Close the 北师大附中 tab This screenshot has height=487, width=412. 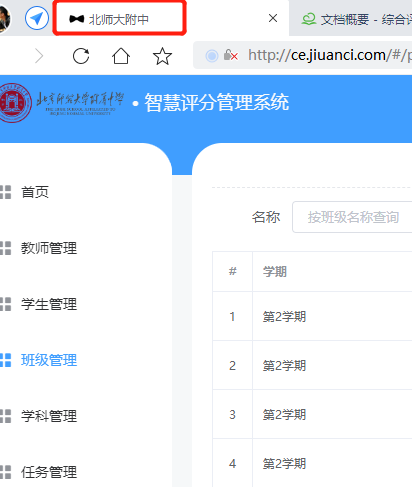click(x=273, y=18)
